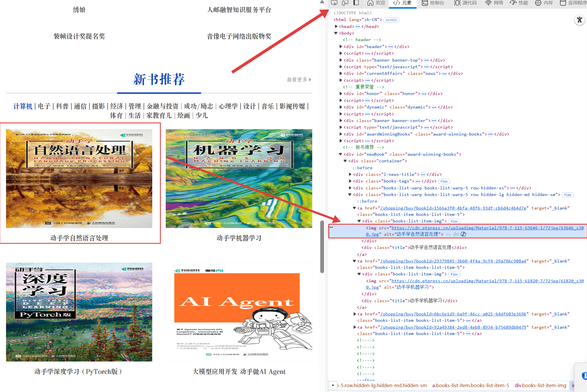Click the console reference icon after $0
Viewport: 587px width, 392px height.
463,234
